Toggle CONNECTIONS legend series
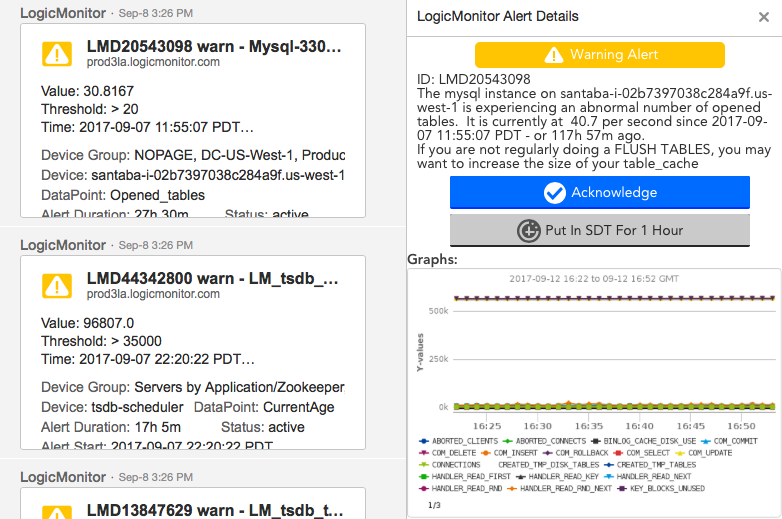This screenshot has width=782, height=519. tap(450, 465)
